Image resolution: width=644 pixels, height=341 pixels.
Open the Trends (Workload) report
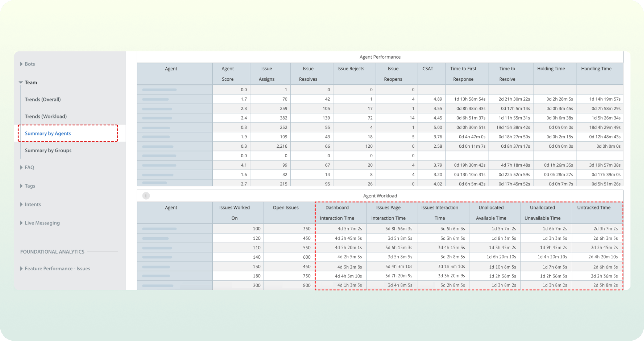pos(45,116)
